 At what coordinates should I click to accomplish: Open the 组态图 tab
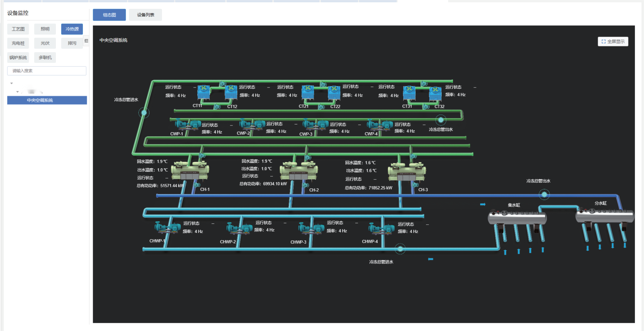click(x=109, y=15)
